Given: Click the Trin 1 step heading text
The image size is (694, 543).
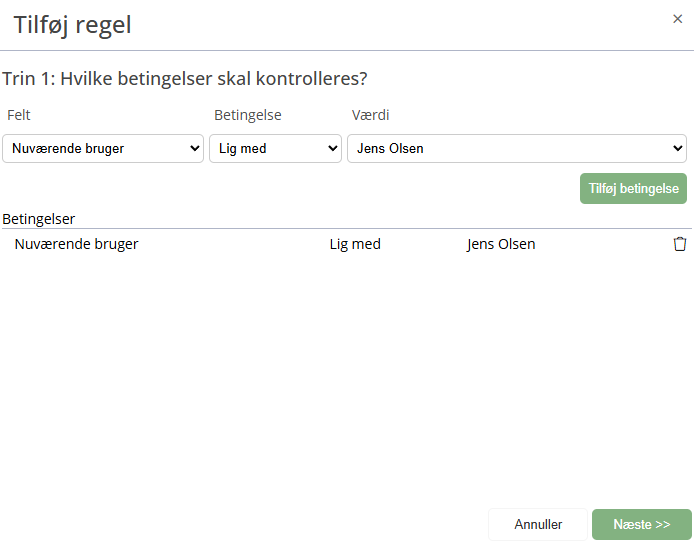Looking at the screenshot, I should click(x=185, y=78).
